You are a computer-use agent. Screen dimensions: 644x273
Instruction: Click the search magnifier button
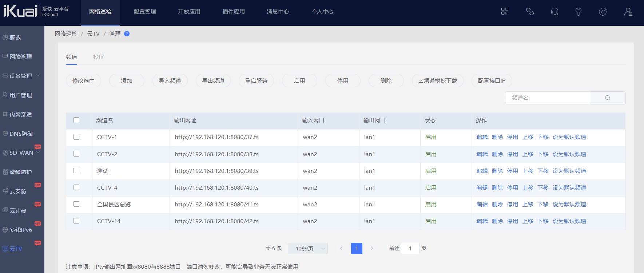click(x=608, y=98)
